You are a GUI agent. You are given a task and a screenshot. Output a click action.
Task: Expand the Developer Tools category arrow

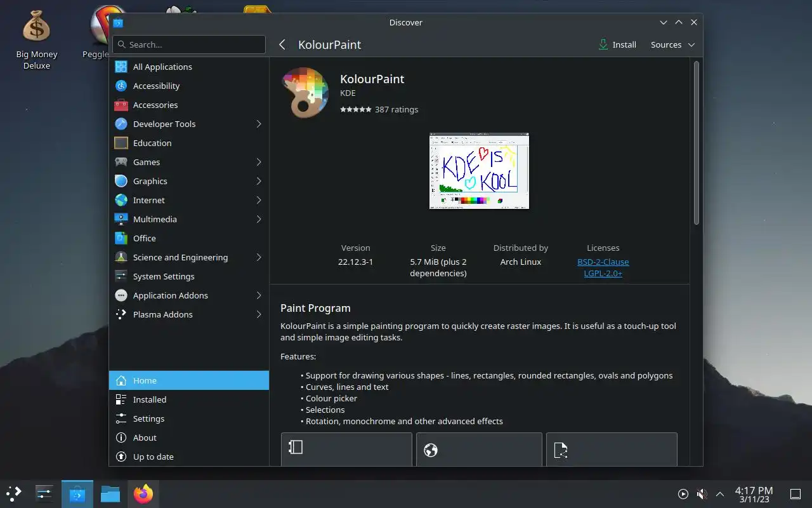pos(259,124)
